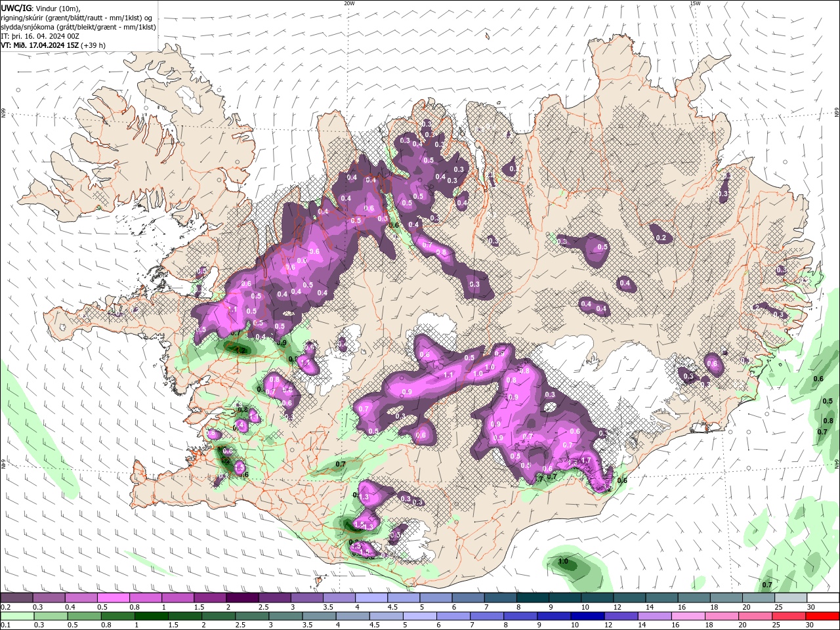The width and height of the screenshot is (840, 630).
Task: Click the '0.8' rain value at sea off east coast
Action: pyautogui.click(x=828, y=421)
